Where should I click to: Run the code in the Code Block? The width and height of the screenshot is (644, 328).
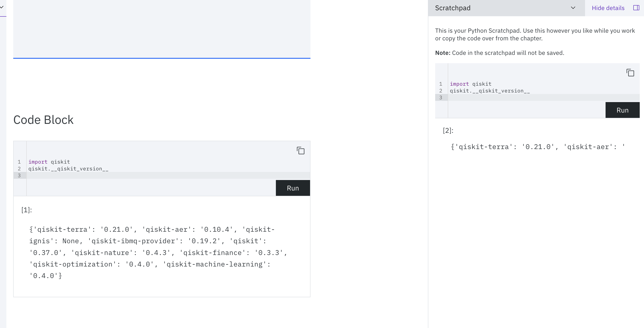(x=293, y=188)
